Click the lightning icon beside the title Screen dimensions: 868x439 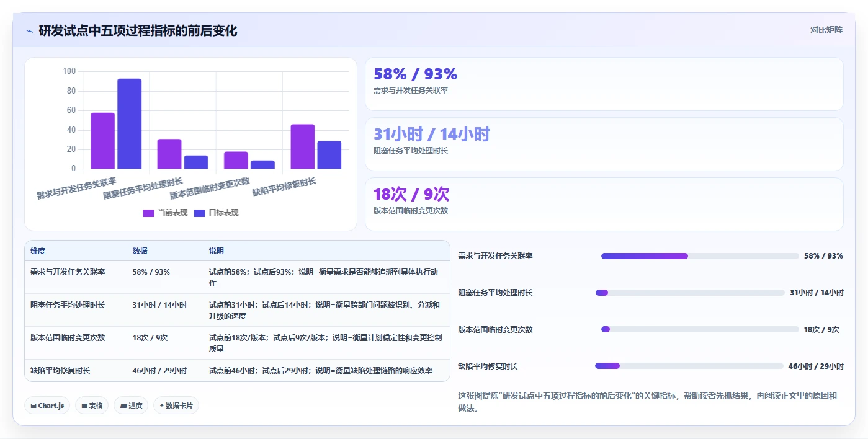(x=30, y=31)
